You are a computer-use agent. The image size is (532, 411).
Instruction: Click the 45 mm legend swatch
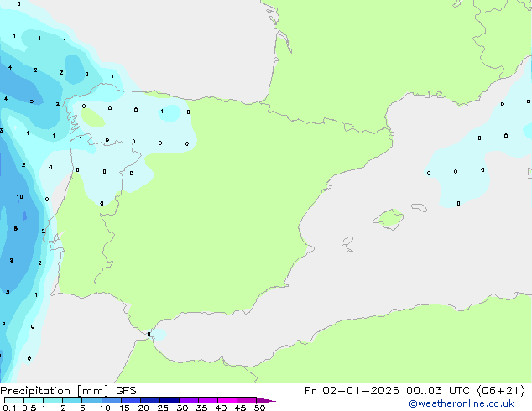[x=247, y=400]
